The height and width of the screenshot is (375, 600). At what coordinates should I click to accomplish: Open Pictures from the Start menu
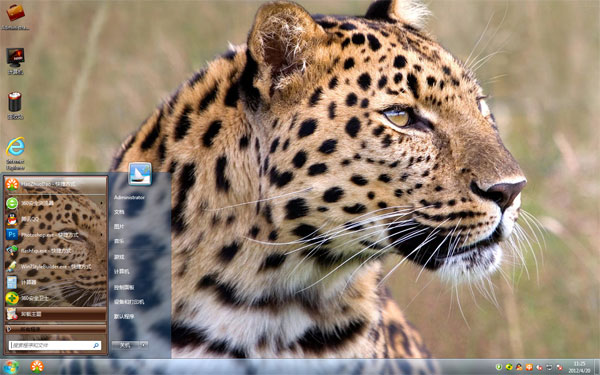click(119, 227)
